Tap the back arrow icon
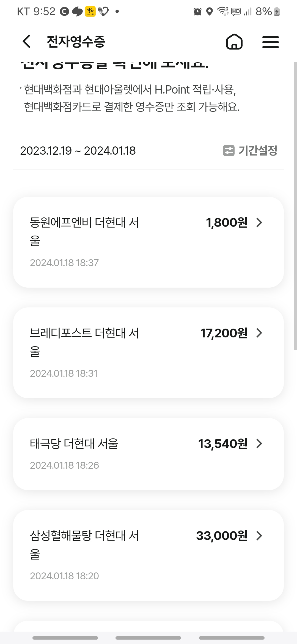 click(x=27, y=42)
